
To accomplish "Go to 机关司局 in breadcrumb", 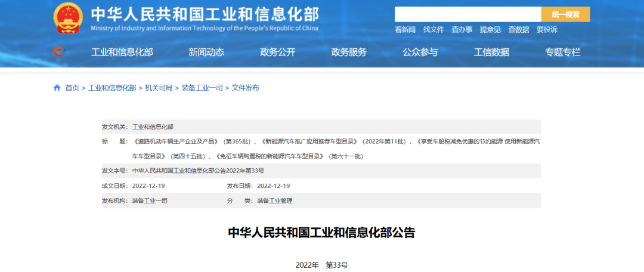I will click(159, 88).
